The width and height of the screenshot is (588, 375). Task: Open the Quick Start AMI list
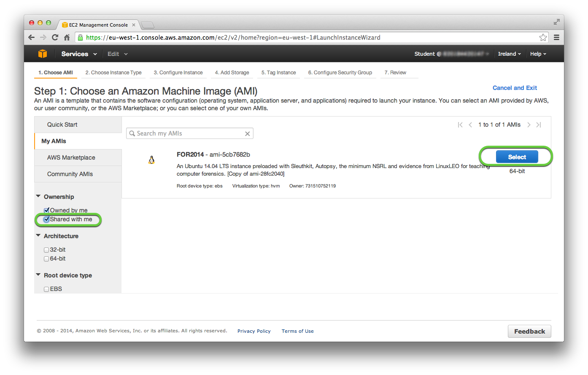(78, 125)
